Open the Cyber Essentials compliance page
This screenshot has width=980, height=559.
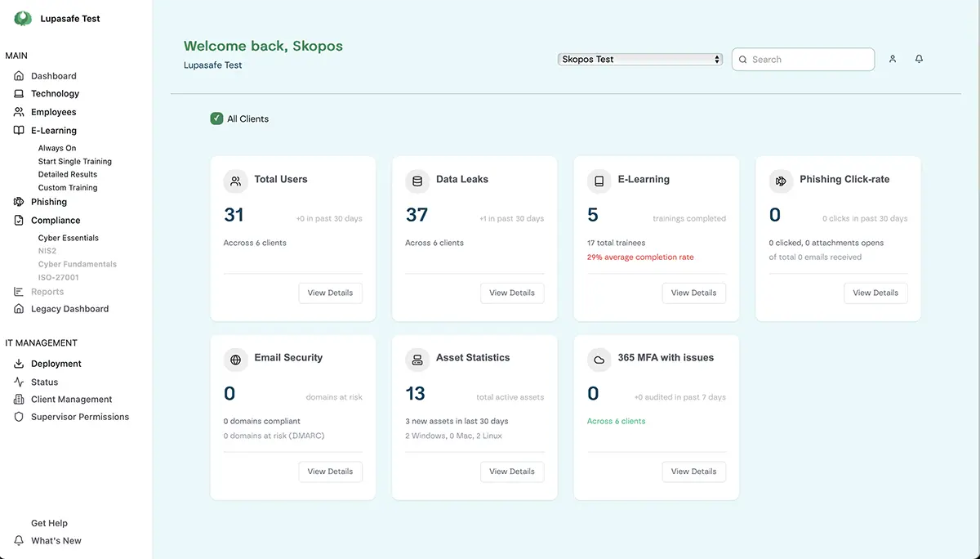pos(69,237)
